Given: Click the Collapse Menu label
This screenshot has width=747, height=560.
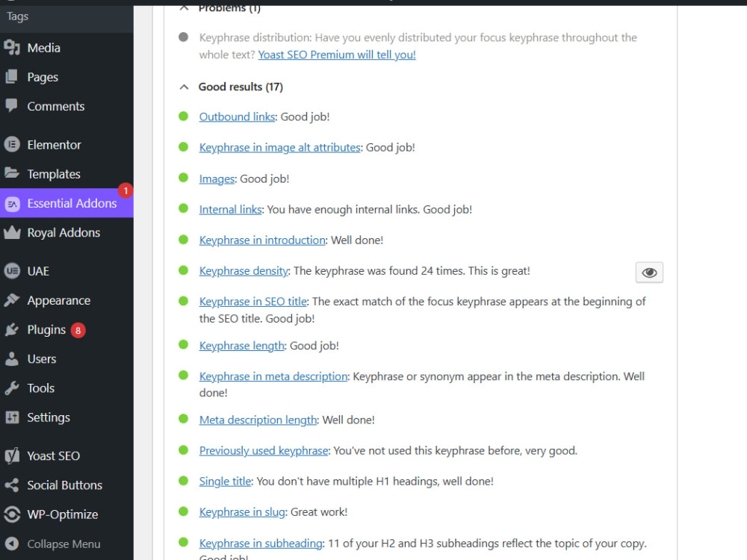Looking at the screenshot, I should click(x=63, y=544).
